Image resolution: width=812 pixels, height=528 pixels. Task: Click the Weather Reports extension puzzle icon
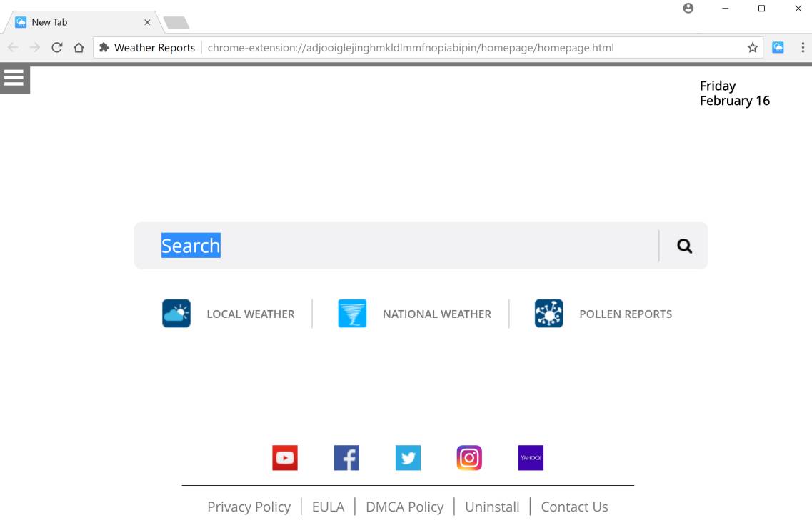(x=104, y=47)
